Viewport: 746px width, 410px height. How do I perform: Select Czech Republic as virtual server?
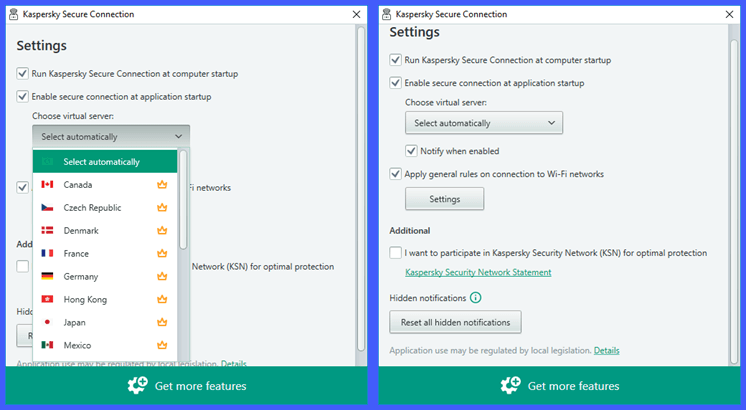(x=105, y=207)
